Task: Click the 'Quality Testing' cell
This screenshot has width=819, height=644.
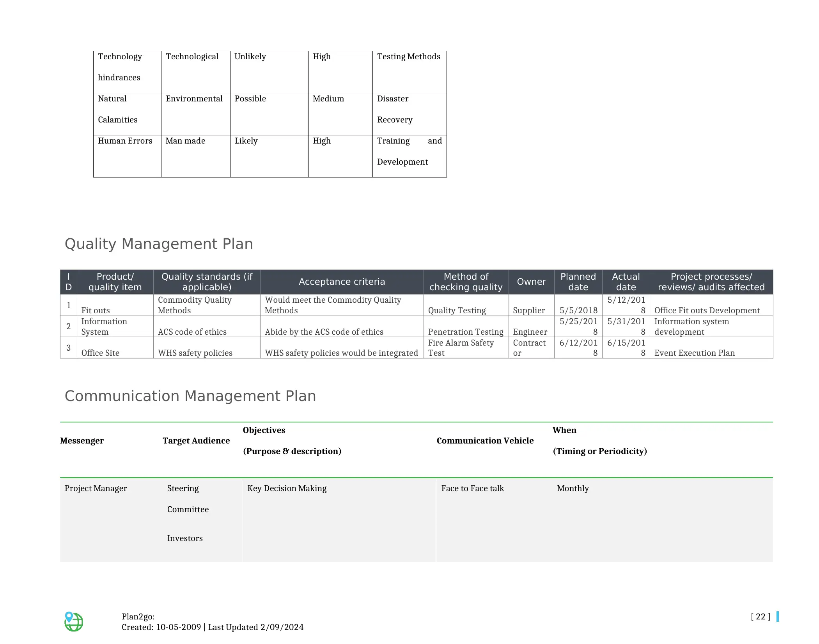Action: point(466,305)
